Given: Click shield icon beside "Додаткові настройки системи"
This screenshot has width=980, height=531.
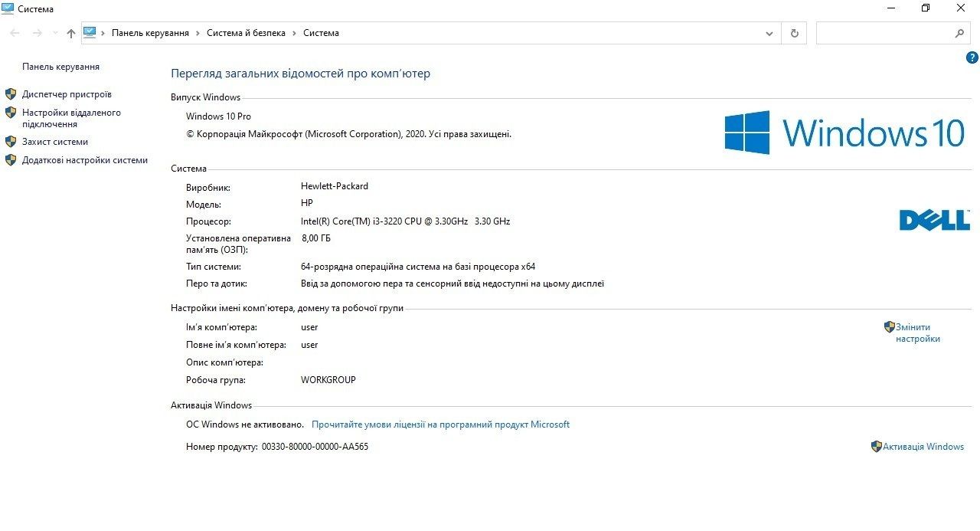Looking at the screenshot, I should (11, 160).
